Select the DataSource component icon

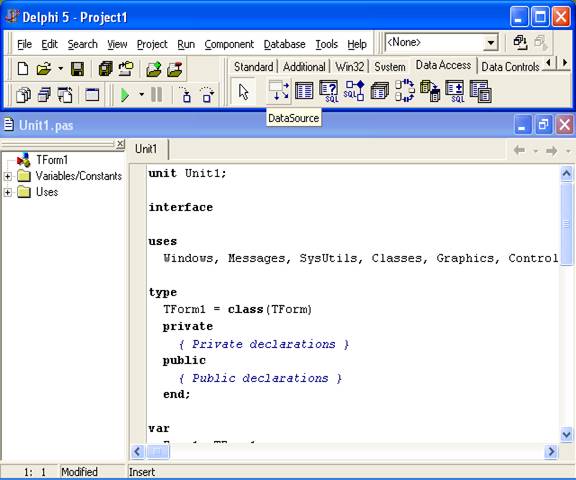[279, 90]
